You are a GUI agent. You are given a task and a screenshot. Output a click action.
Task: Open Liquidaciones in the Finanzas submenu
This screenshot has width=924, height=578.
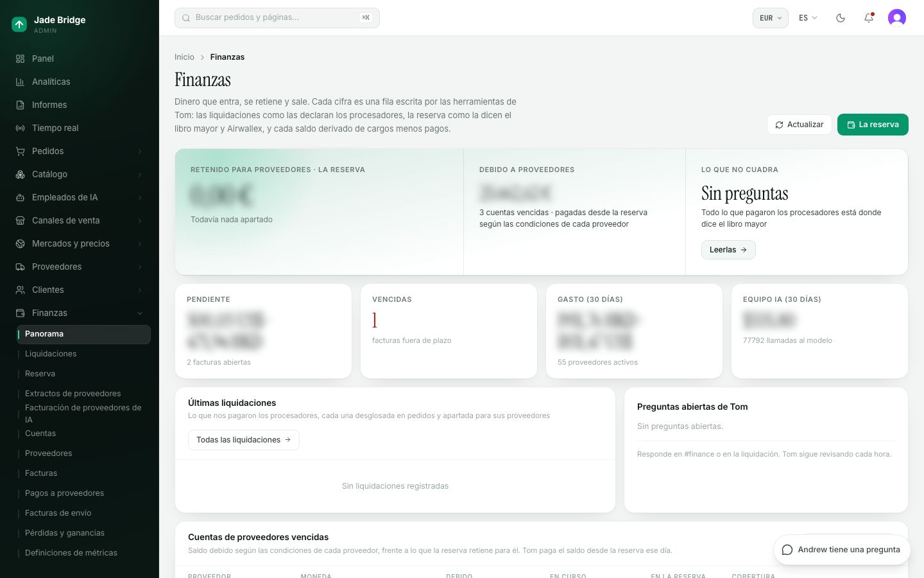click(83, 354)
